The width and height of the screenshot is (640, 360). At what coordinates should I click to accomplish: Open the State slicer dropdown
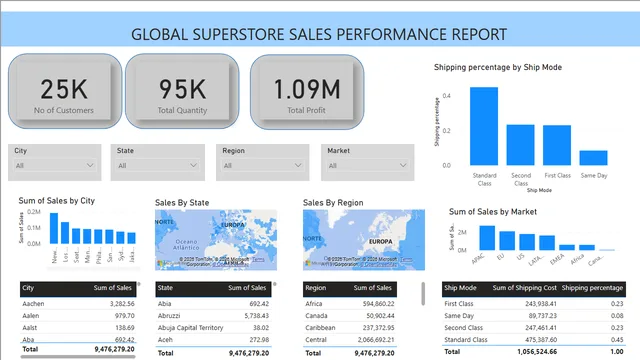point(158,165)
